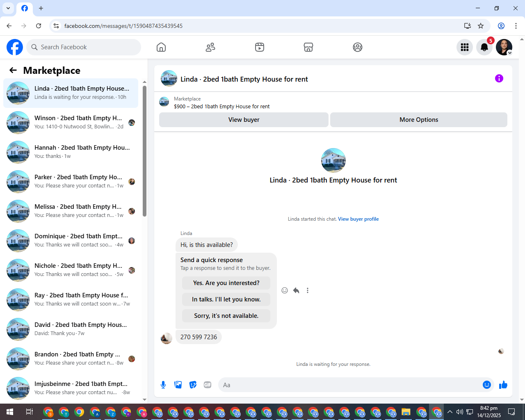Reply to the message arrow icon

(296, 290)
